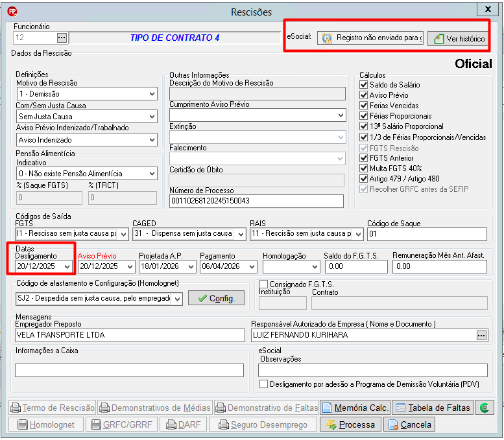Viewport: 504px width, 440px height.
Task: Click the FP application logo icon
Action: (12, 12)
